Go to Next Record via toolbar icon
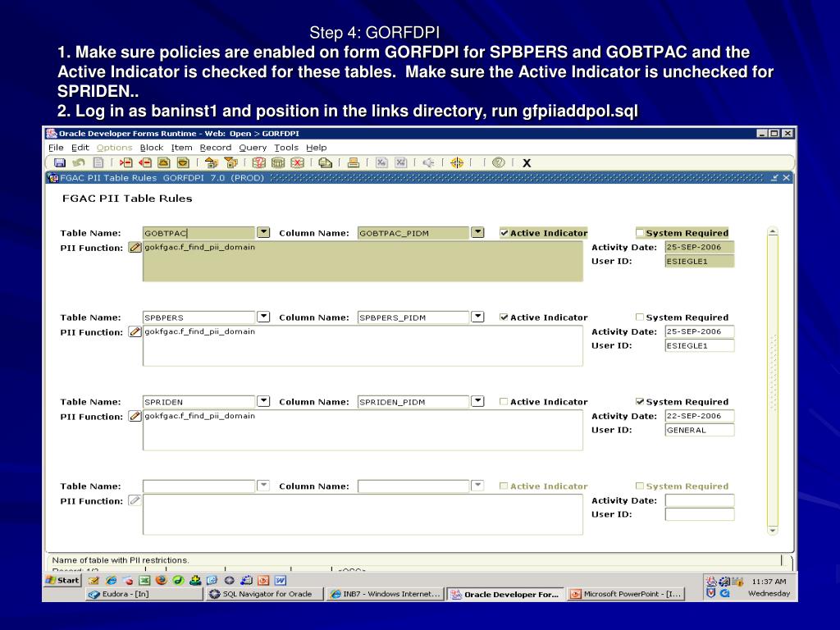The width and height of the screenshot is (840, 630). (183, 163)
